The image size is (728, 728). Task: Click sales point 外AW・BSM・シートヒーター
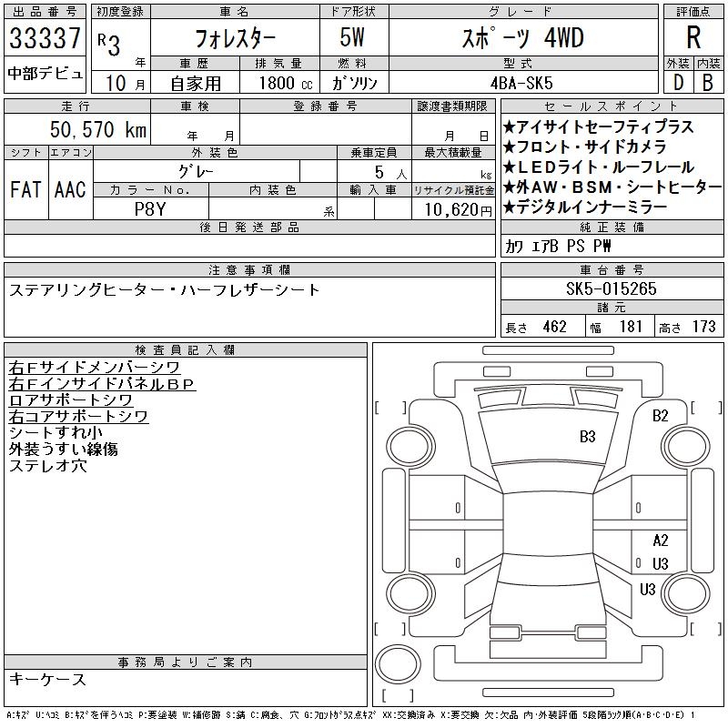612,187
